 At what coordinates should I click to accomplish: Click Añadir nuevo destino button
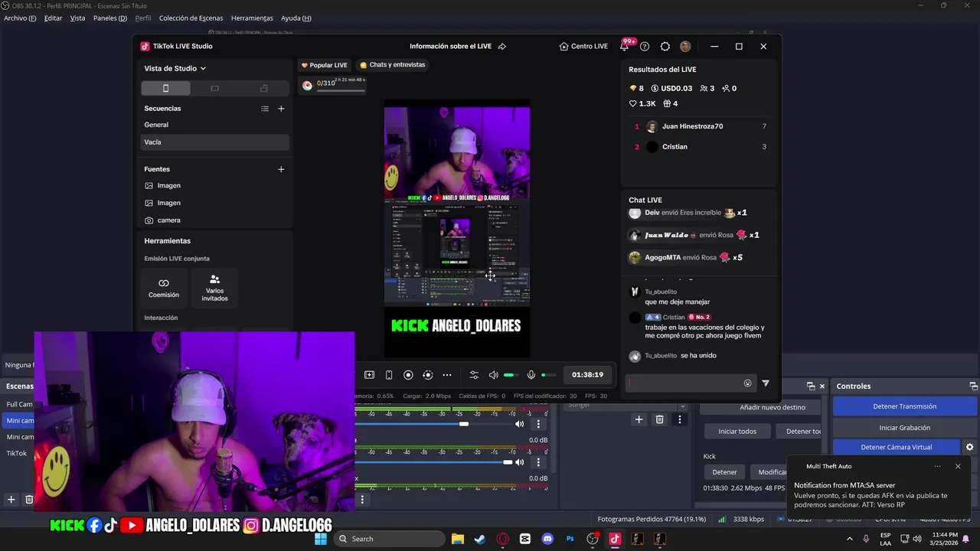(773, 407)
